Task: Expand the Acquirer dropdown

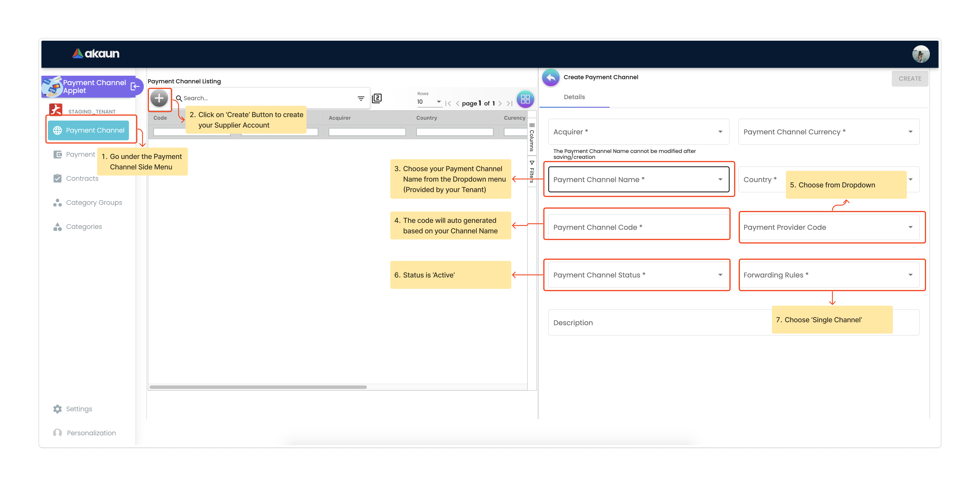Action: pos(638,131)
